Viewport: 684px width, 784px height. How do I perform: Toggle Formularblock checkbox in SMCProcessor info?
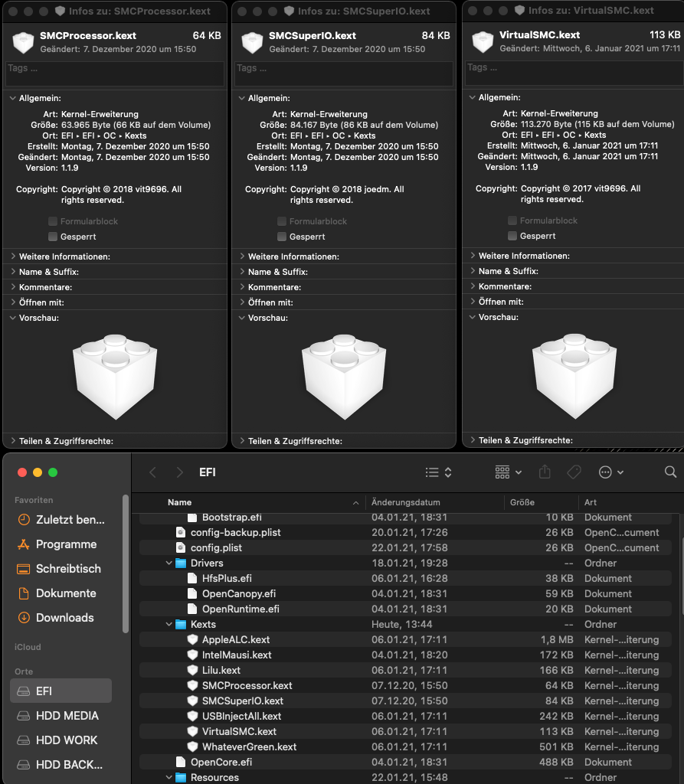tap(53, 221)
